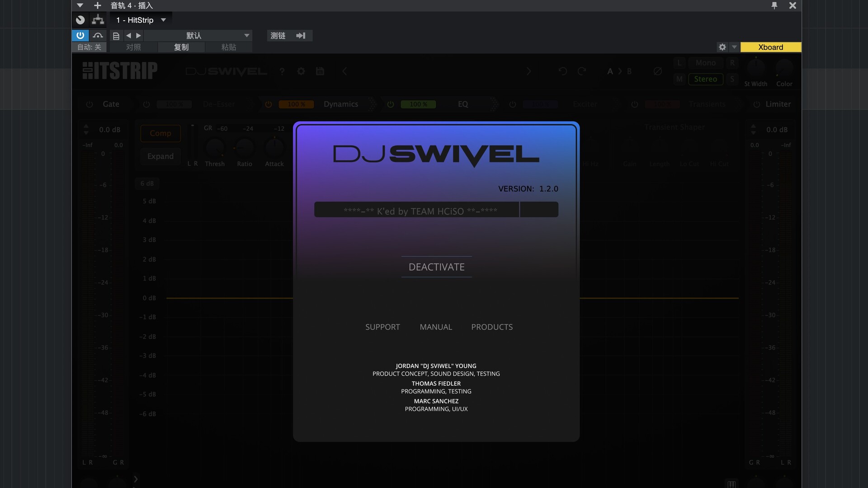This screenshot has width=868, height=488.
Task: Open the 默认 preset dropdown
Action: click(x=198, y=35)
